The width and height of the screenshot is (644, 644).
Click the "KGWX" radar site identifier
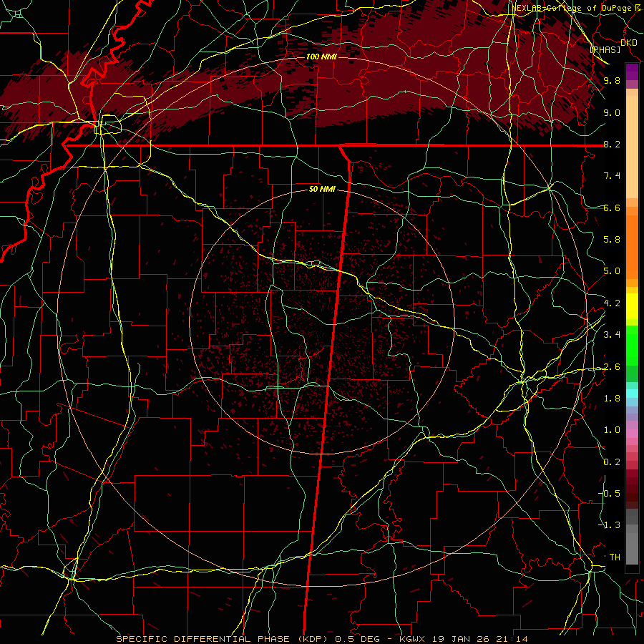pyautogui.click(x=412, y=639)
